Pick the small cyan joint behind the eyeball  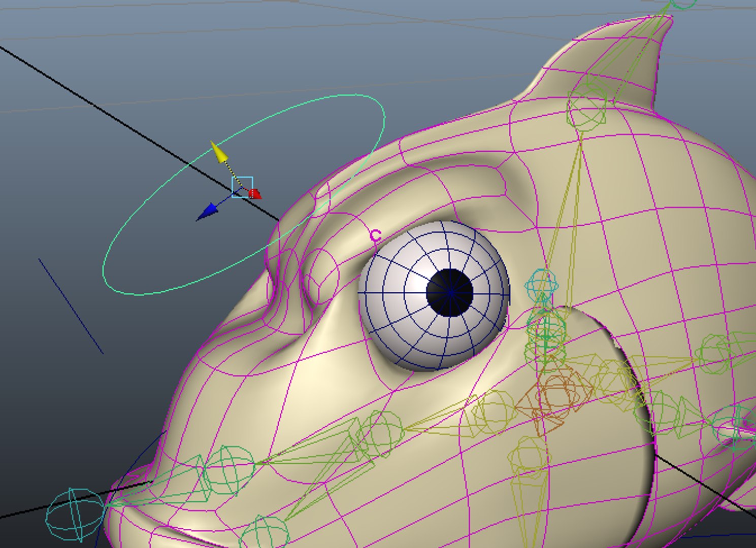click(x=542, y=285)
